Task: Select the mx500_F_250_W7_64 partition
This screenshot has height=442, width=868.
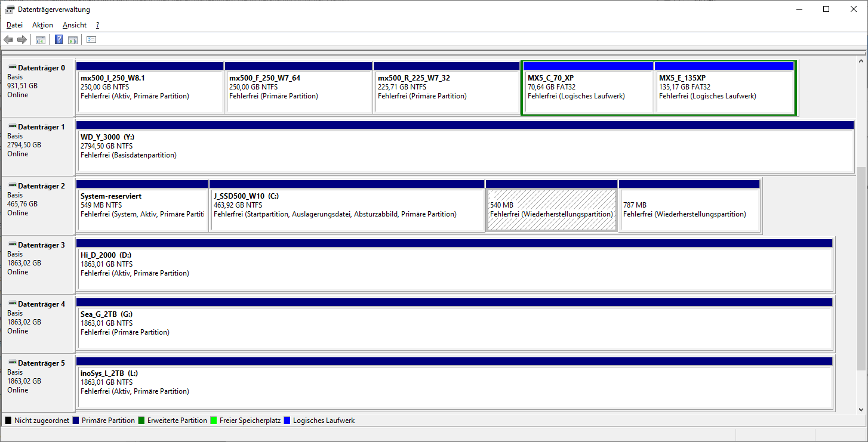Action: click(298, 87)
